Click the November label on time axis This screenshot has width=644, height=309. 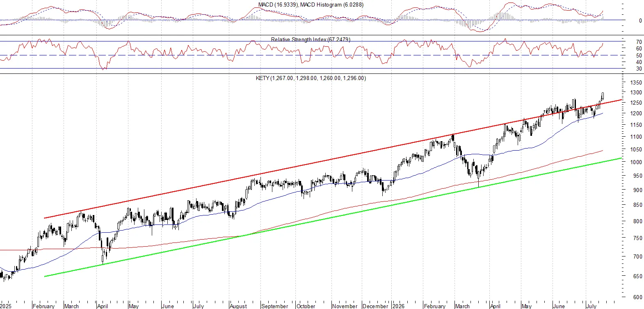[345, 306]
